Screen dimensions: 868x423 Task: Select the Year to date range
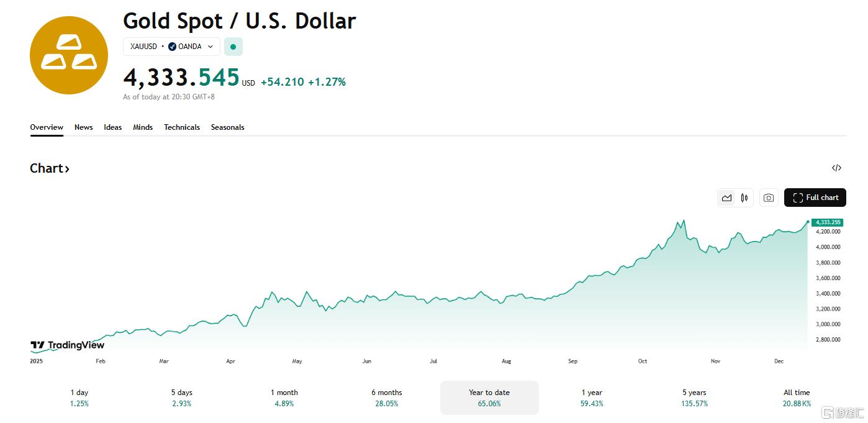(489, 398)
